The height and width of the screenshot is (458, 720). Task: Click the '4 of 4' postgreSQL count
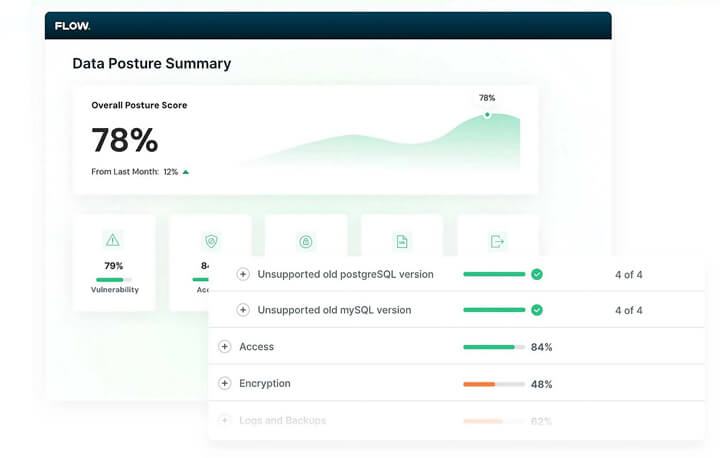coord(628,274)
